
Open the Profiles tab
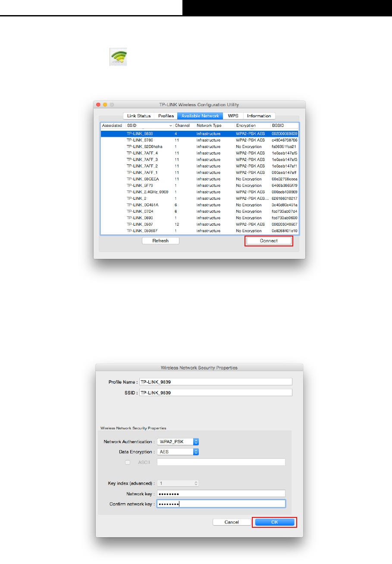pyautogui.click(x=166, y=116)
